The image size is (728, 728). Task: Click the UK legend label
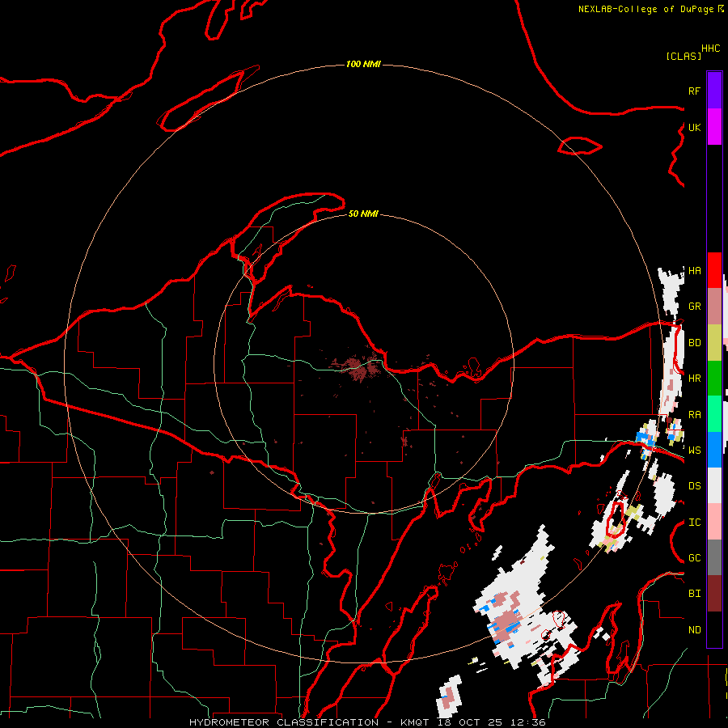694,127
